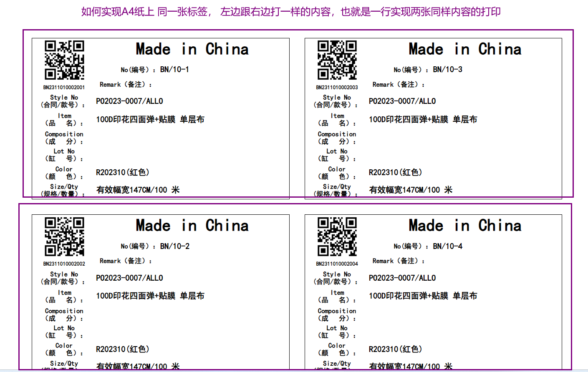The image size is (588, 372).
Task: Click the QR code on label BN/10-2
Action: pyautogui.click(x=64, y=236)
